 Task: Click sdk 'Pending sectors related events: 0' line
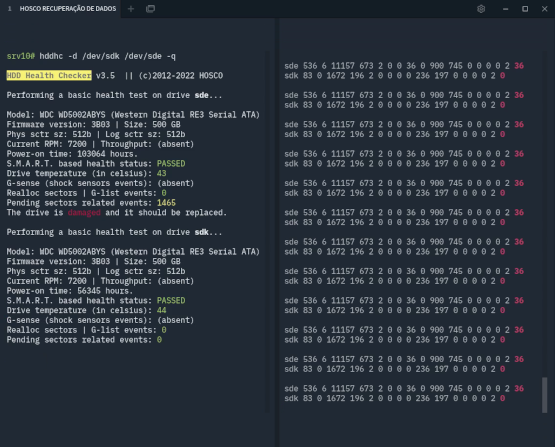(84, 340)
